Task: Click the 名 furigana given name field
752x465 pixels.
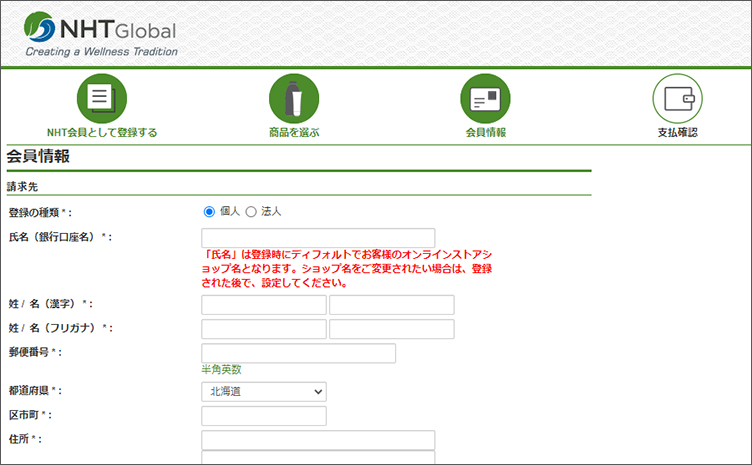Action: click(391, 329)
